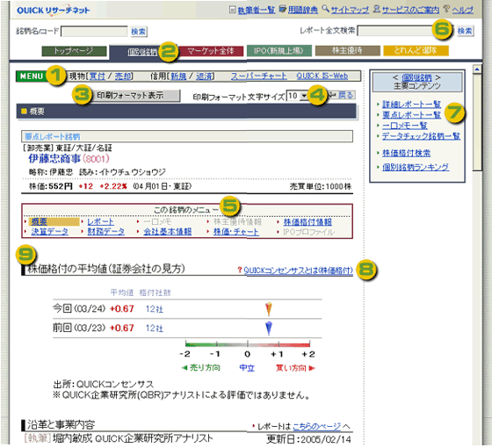
Task: Open 一口メモ一覧 in the sidebar
Action: tap(404, 126)
